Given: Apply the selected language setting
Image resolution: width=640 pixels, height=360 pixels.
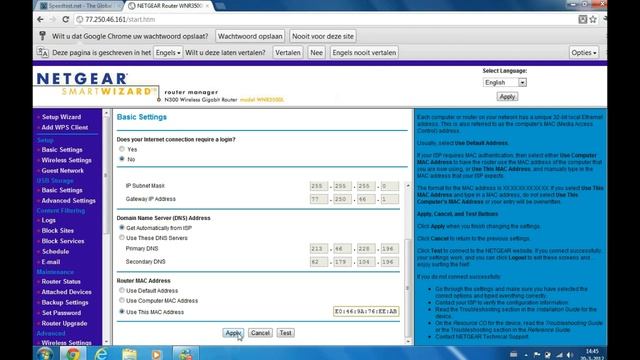Looking at the screenshot, I should coord(507,97).
